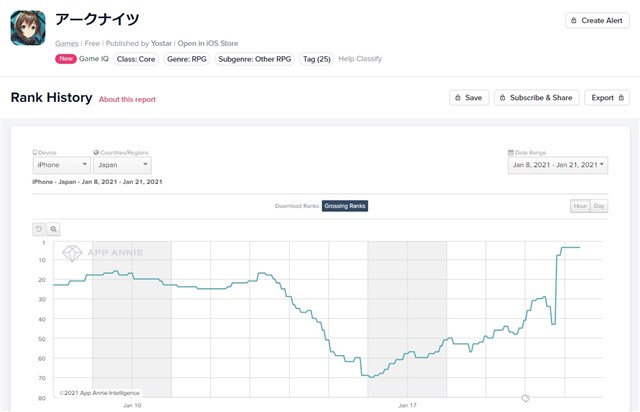This screenshot has width=640, height=412.
Task: Select the Day granularity toggle
Action: (599, 206)
